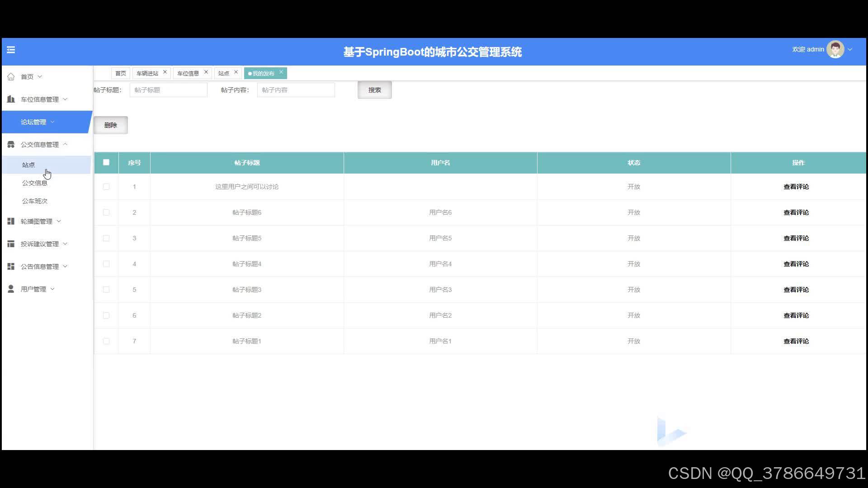This screenshot has height=488, width=868.
Task: Click the announcement info management icon
Action: (11, 267)
